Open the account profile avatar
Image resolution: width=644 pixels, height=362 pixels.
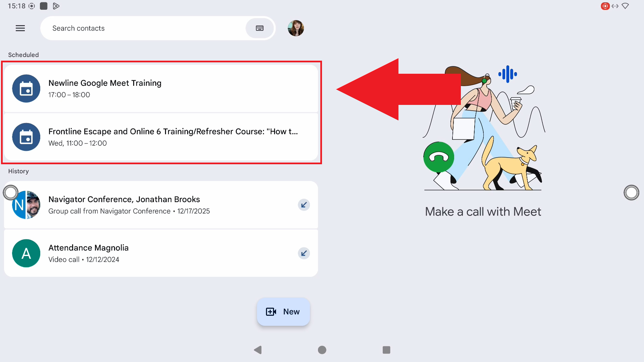[x=296, y=28]
